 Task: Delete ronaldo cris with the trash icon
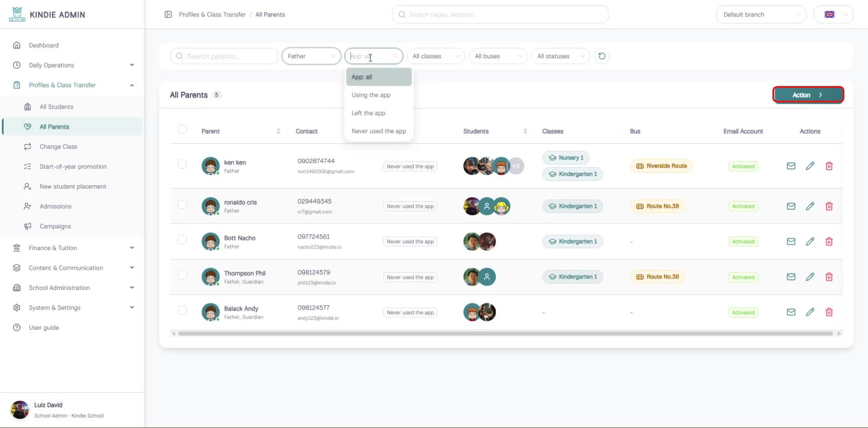829,206
